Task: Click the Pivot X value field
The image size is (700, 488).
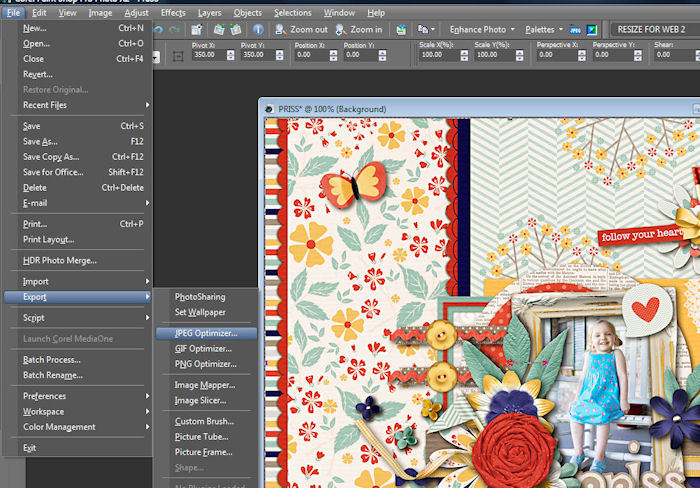Action: [x=208, y=55]
